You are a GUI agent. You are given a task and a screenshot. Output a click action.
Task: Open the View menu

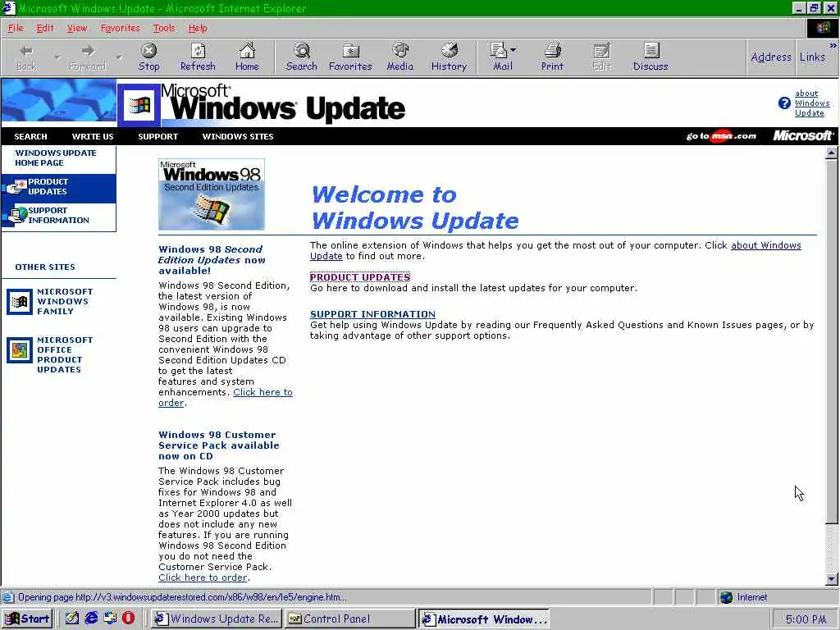76,28
